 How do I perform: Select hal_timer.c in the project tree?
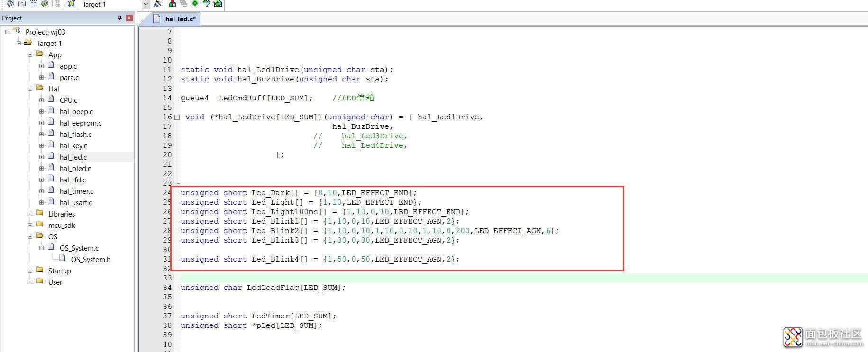click(77, 191)
